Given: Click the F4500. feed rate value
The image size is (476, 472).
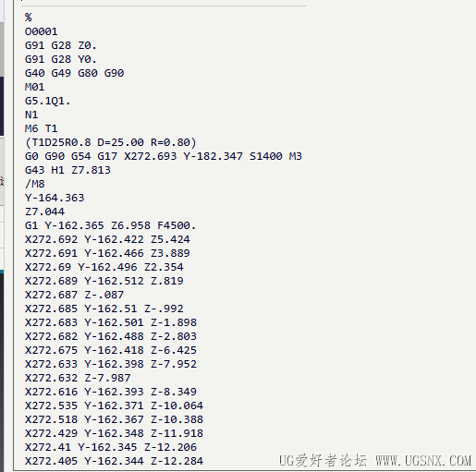Looking at the screenshot, I should [177, 225].
